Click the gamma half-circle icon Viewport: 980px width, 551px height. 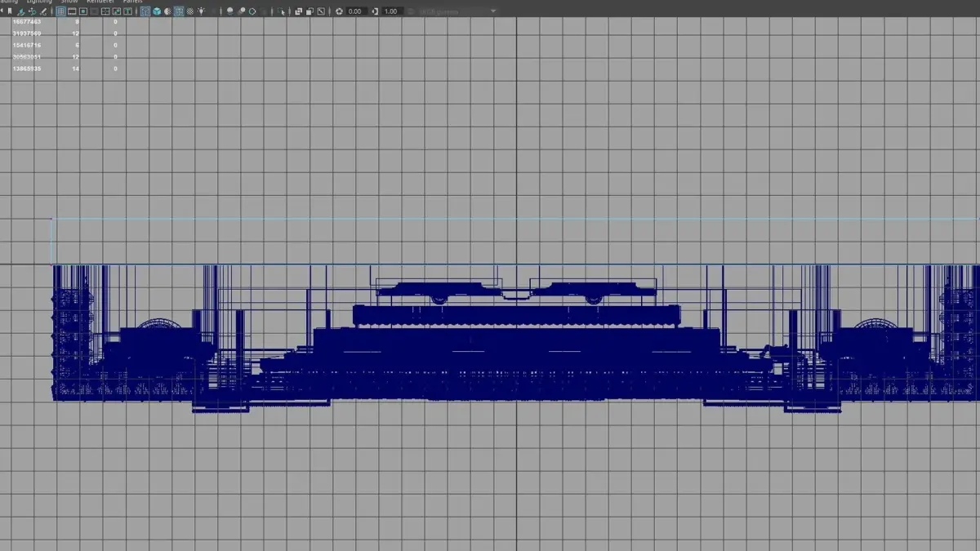click(x=375, y=11)
